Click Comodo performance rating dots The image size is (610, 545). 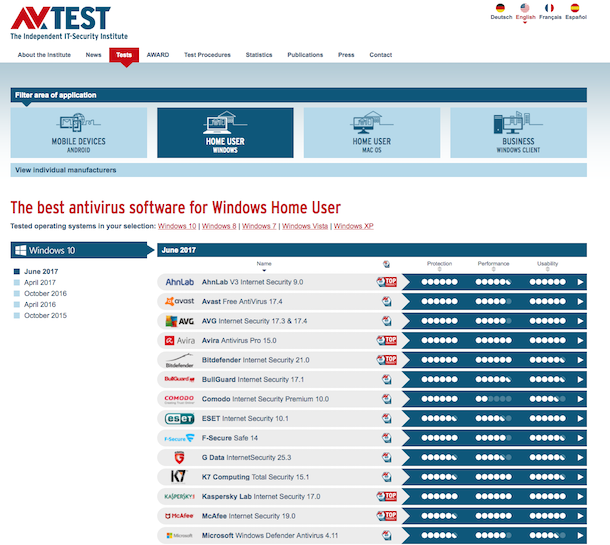pyautogui.click(x=493, y=399)
